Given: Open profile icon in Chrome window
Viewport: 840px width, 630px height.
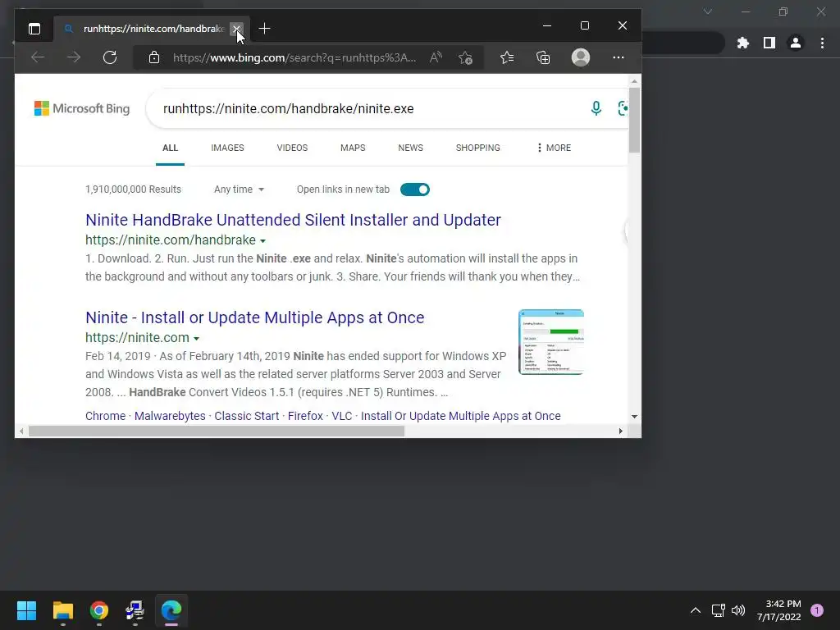Looking at the screenshot, I should pos(796,43).
